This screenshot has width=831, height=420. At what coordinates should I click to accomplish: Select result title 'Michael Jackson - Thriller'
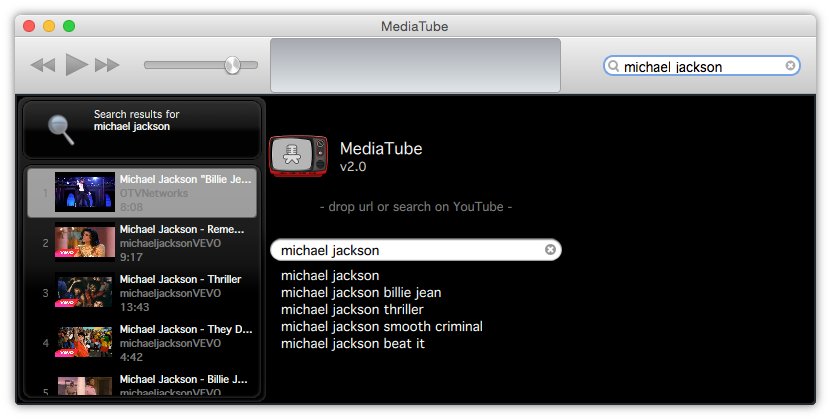pyautogui.click(x=180, y=279)
